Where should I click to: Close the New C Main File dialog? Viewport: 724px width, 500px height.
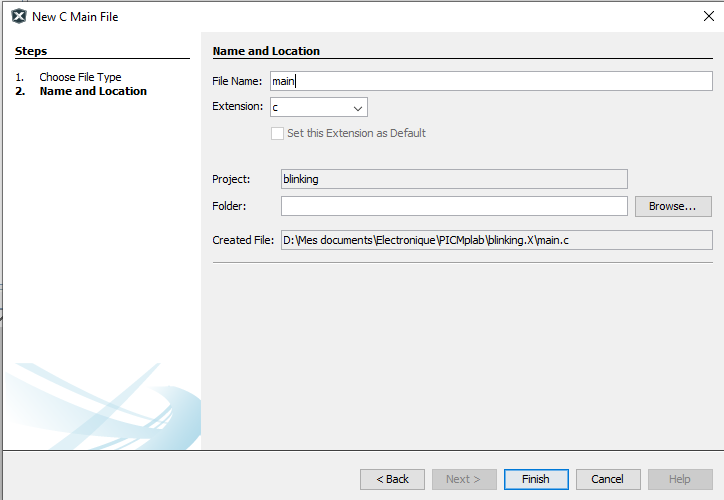pos(708,16)
